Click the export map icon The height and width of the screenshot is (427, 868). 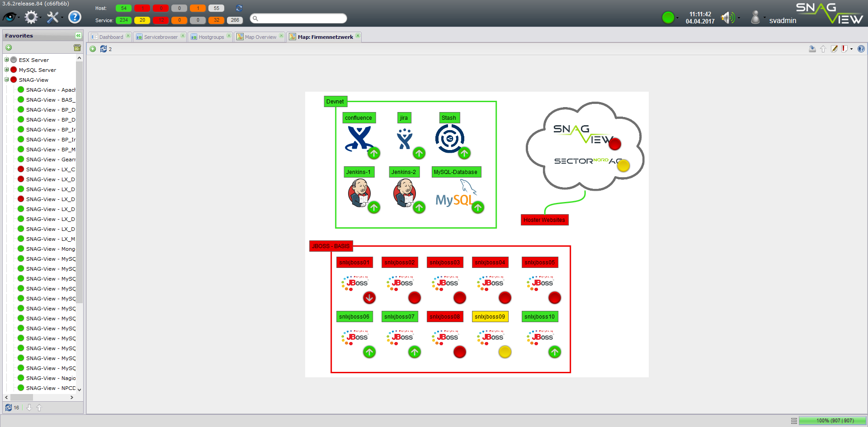coord(812,49)
